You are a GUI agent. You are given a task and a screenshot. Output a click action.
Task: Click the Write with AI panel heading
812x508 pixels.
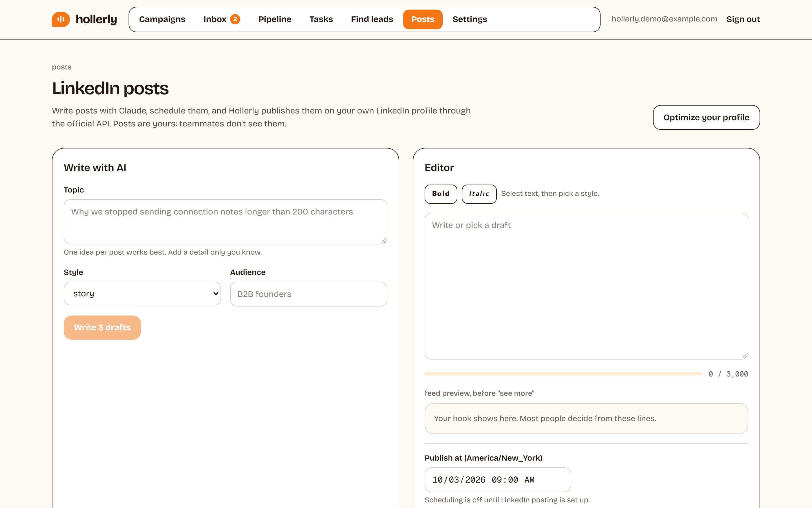tap(95, 168)
